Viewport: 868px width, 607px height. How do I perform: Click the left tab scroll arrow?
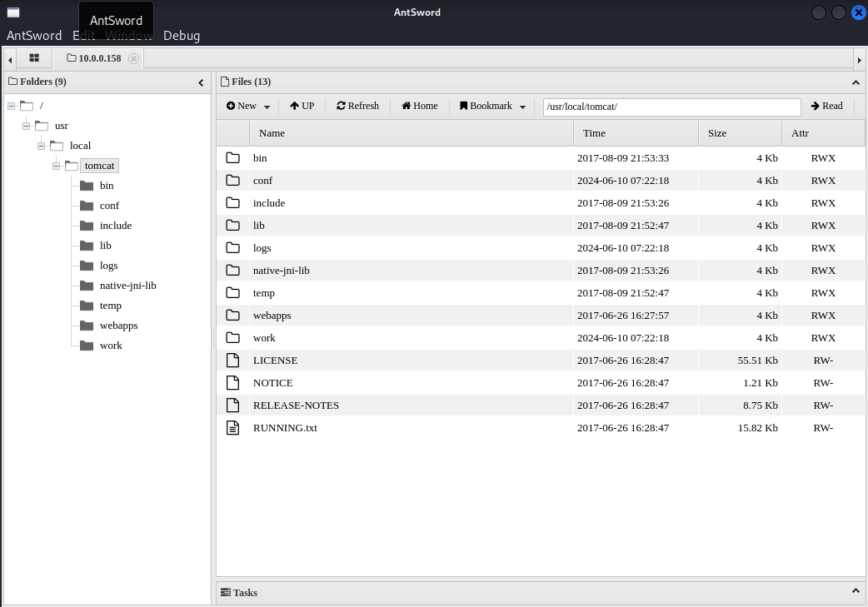pyautogui.click(x=10, y=60)
